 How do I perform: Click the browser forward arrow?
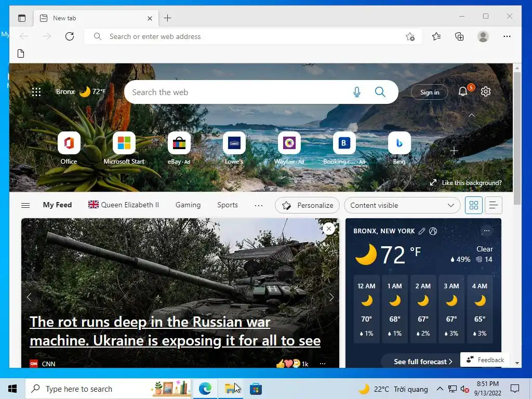click(47, 36)
